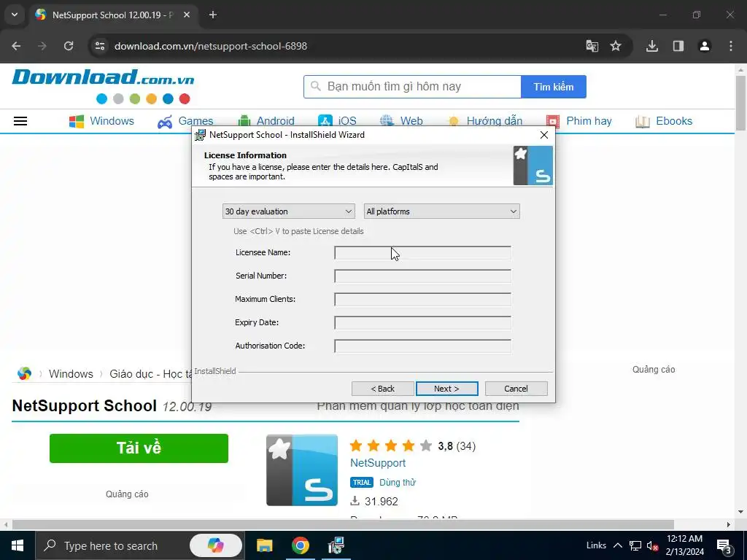Image resolution: width=747 pixels, height=560 pixels.
Task: Click the horizontal page scrollbar
Action: 343,525
